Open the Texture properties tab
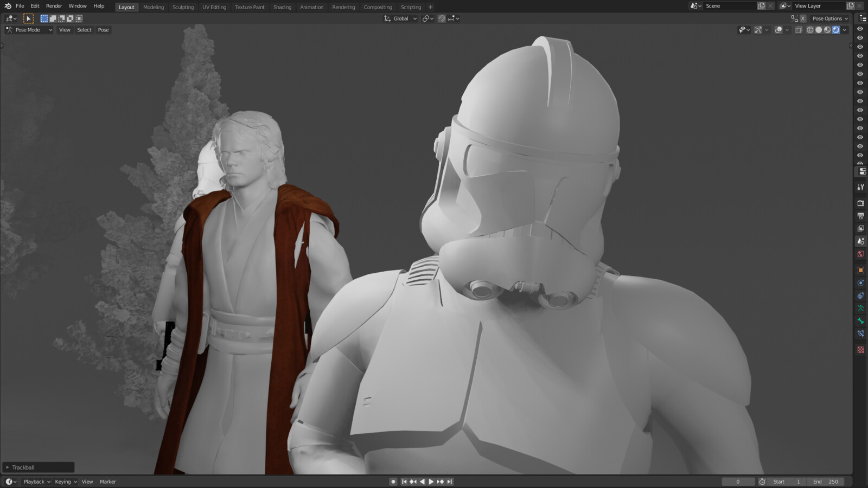This screenshot has height=488, width=868. 860,350
